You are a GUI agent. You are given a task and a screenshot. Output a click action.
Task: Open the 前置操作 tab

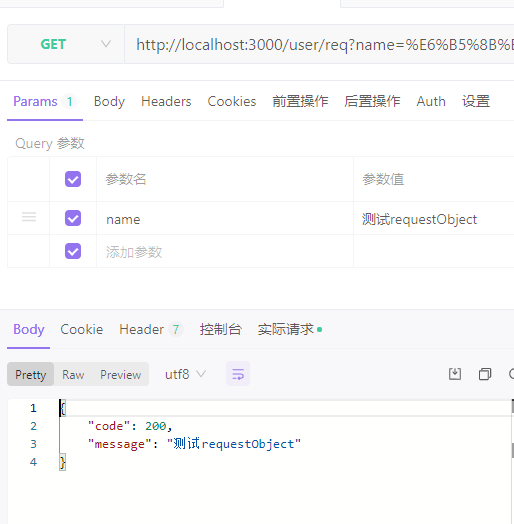300,101
